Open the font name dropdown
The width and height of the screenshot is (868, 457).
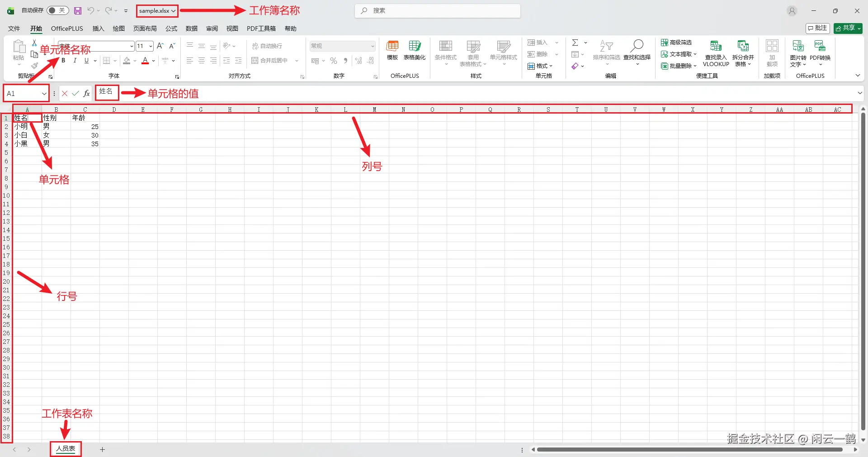click(132, 46)
